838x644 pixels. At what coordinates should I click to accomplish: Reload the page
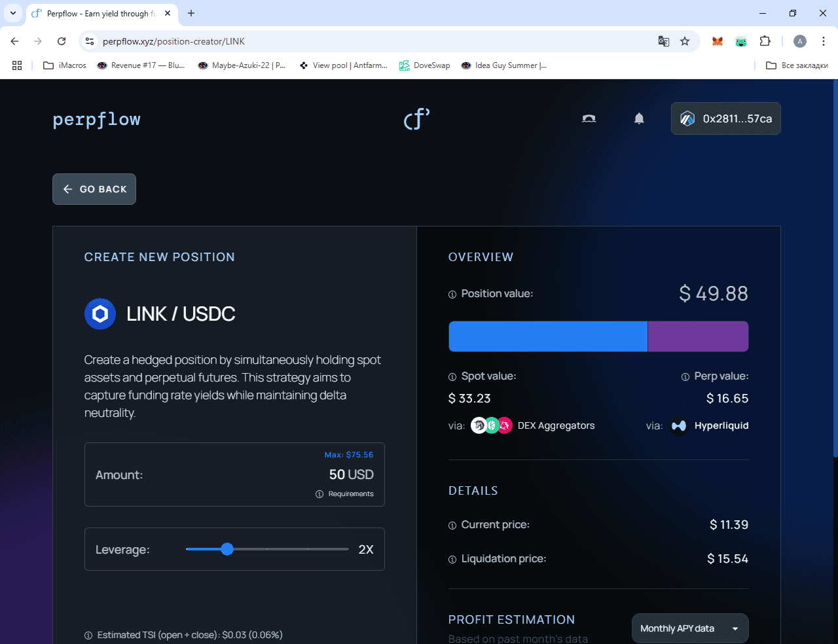[x=62, y=41]
